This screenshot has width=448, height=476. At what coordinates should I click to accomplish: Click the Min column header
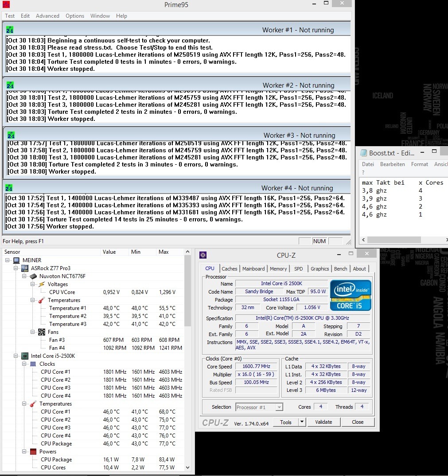(142, 252)
